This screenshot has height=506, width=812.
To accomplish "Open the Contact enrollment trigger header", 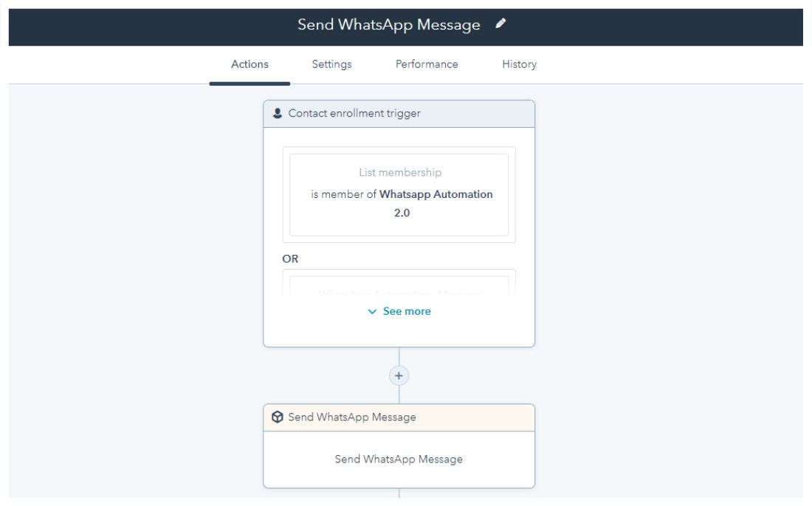I will 399,114.
